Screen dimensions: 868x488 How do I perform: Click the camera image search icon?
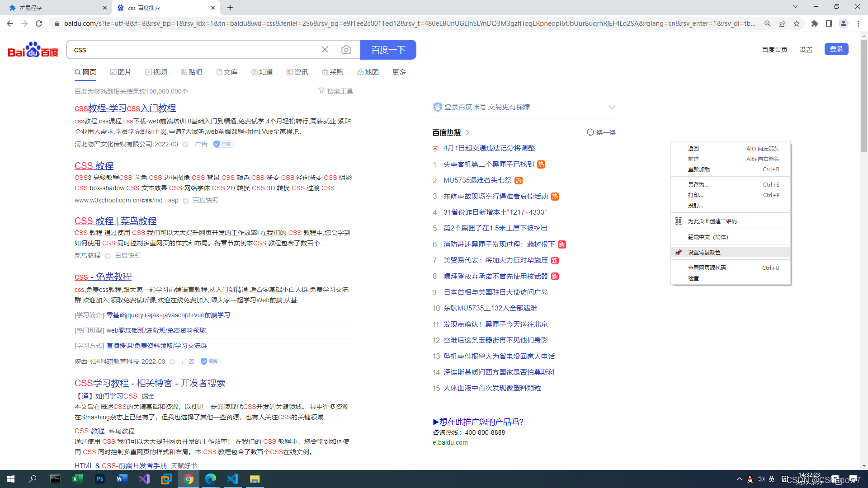click(x=346, y=50)
